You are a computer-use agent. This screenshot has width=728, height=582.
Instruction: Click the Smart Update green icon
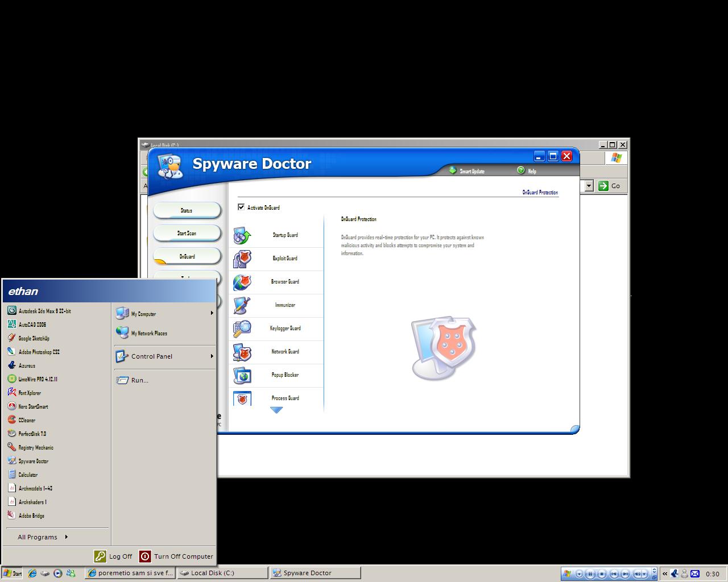453,171
